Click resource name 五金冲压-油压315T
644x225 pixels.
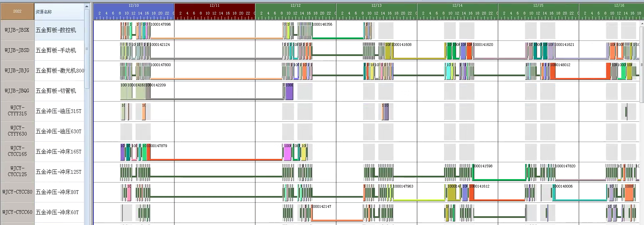point(59,111)
